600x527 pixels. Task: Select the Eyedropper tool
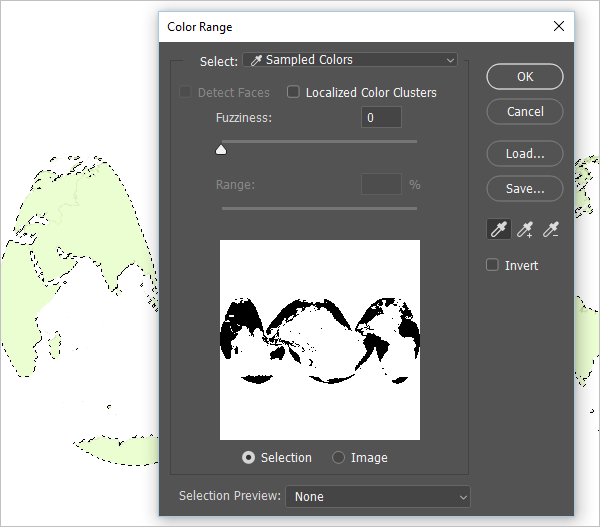coord(499,230)
